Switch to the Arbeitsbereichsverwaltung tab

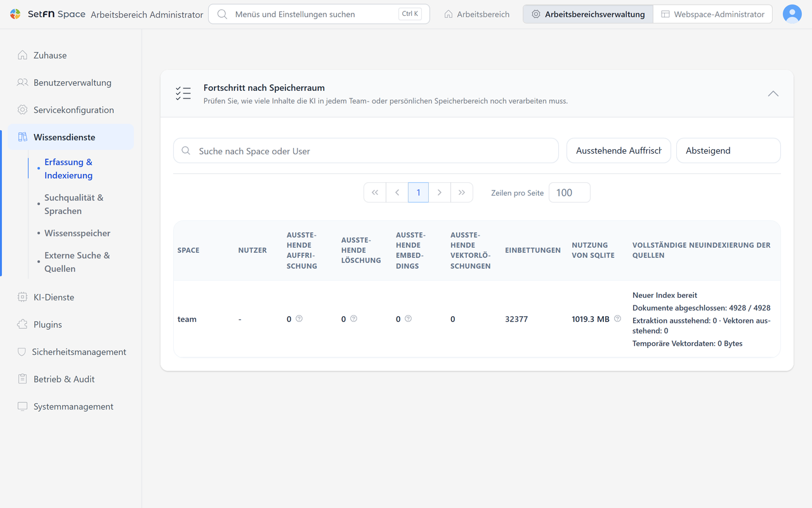(x=588, y=14)
